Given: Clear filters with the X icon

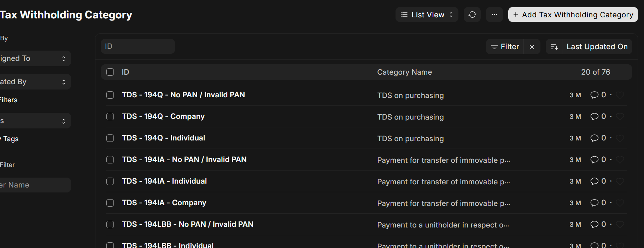Looking at the screenshot, I should point(532,47).
